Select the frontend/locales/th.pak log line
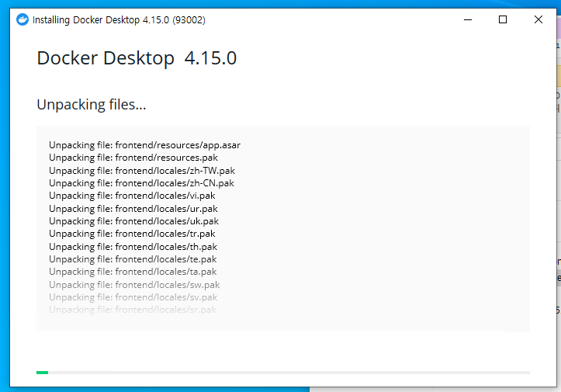This screenshot has height=392, width=561. pyautogui.click(x=133, y=247)
